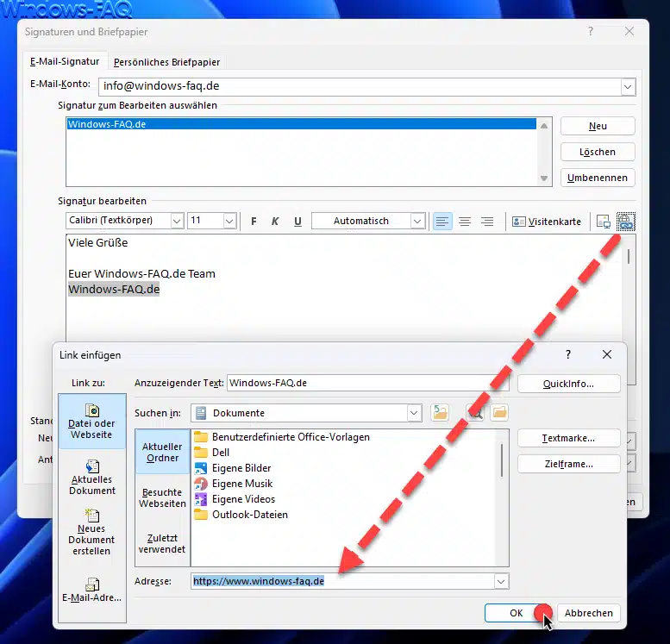
Task: Switch to E-Mail-Signatur tab
Action: point(65,61)
